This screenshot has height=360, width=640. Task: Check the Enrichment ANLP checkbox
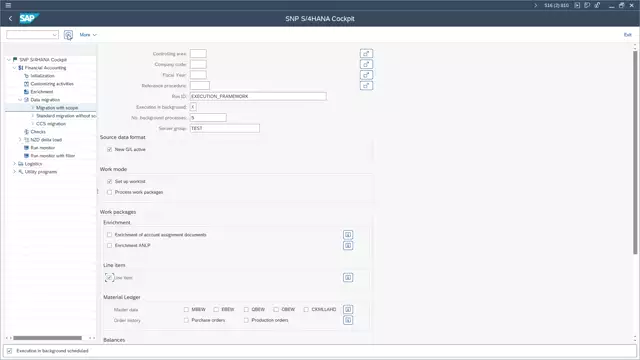109,245
